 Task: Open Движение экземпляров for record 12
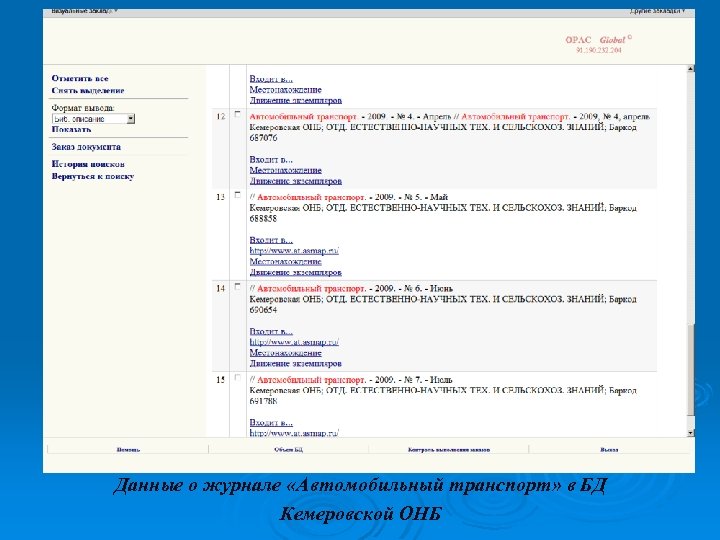point(295,181)
